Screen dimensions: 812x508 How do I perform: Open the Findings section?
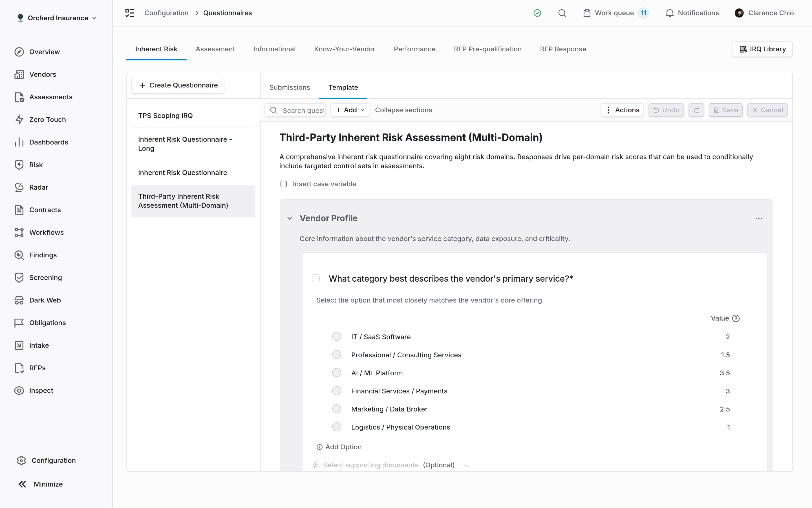pyautogui.click(x=36, y=255)
